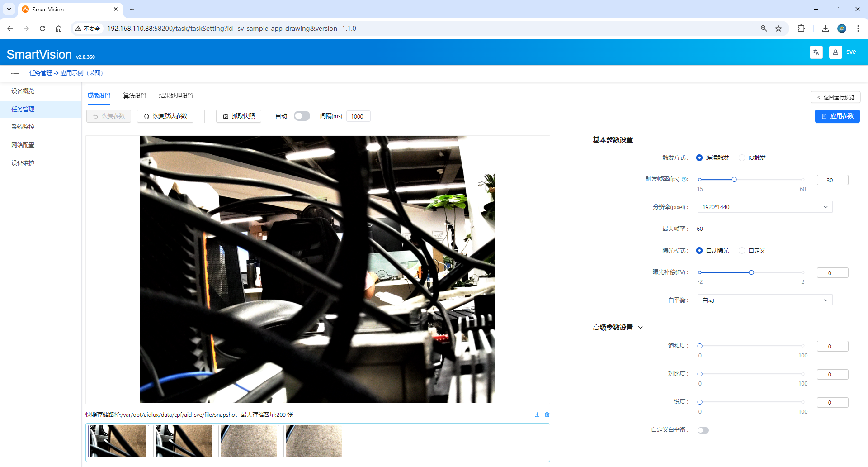Turn on the 自定义白平衡 switch
Screen dimensions: 868x467
(x=703, y=430)
